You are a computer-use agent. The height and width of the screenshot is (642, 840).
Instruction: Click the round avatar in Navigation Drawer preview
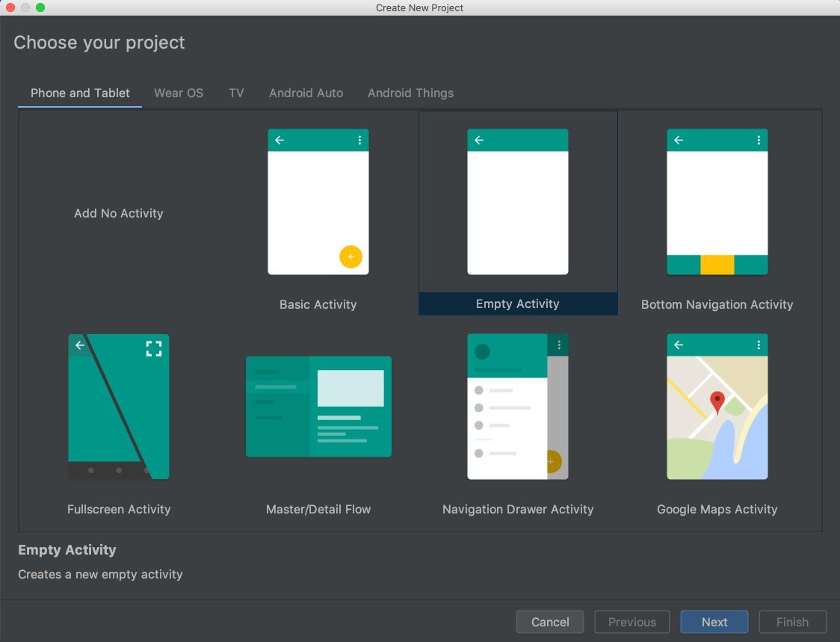click(482, 351)
